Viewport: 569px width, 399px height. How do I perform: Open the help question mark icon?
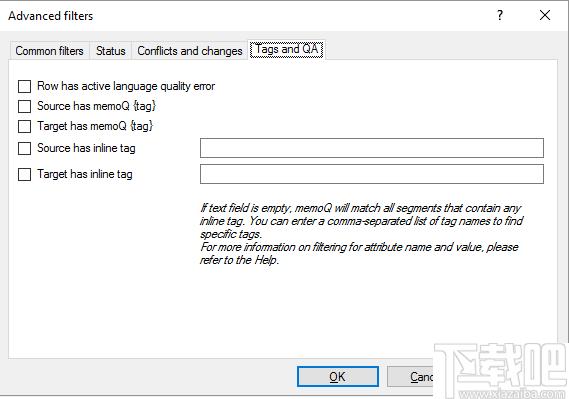pyautogui.click(x=500, y=15)
